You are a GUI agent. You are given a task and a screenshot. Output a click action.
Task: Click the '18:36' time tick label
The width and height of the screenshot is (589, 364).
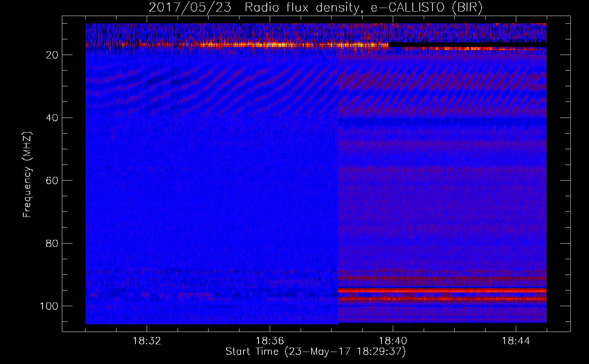[270, 341]
